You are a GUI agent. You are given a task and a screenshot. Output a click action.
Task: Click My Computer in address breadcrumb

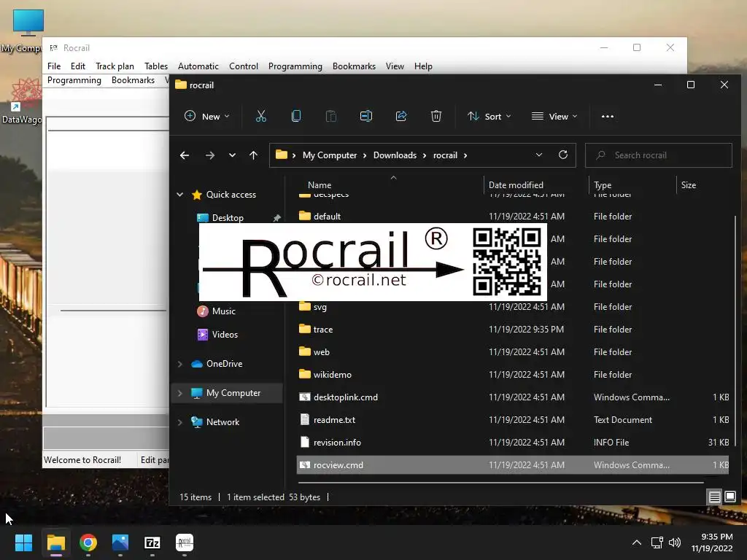pos(330,155)
